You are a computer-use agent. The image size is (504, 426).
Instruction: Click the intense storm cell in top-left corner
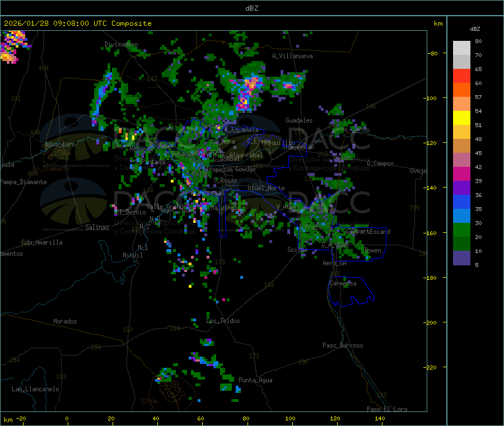(15, 46)
